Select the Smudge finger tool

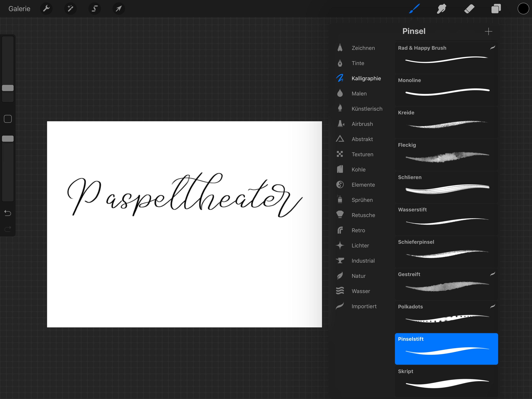442,9
